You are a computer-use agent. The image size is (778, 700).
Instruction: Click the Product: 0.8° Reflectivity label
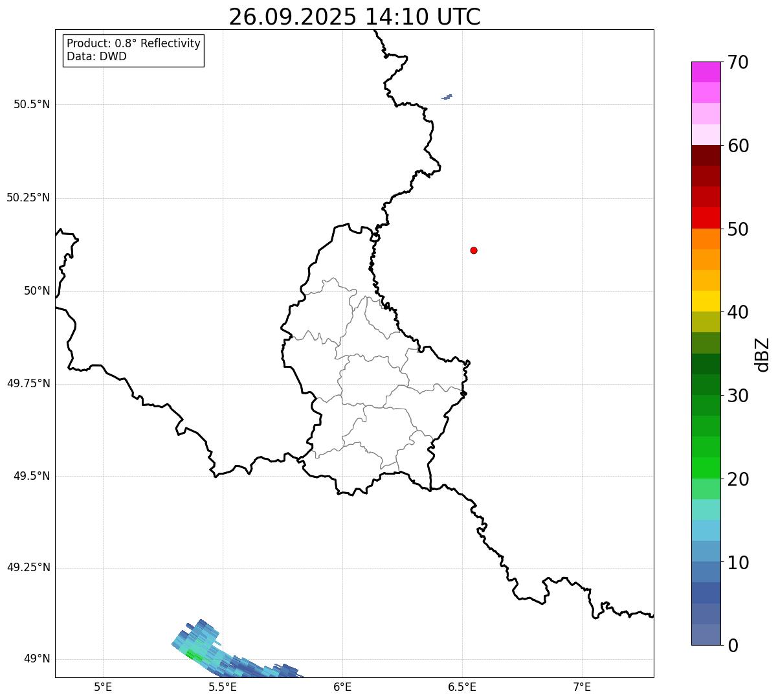133,43
